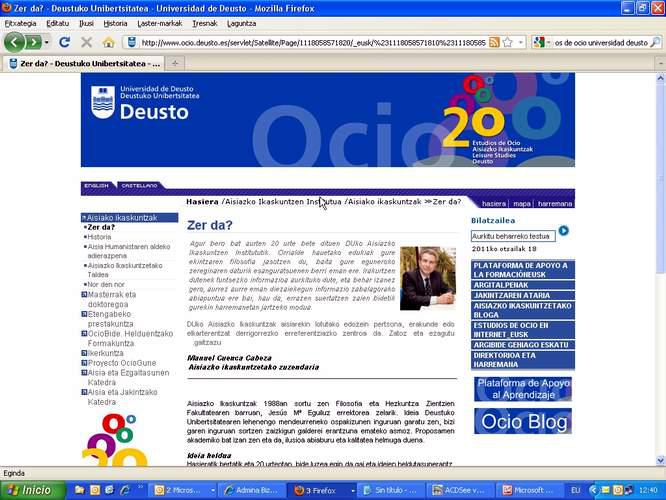This screenshot has height=500, width=666.
Task: Reload the page with the refresh icon
Action: [x=65, y=42]
